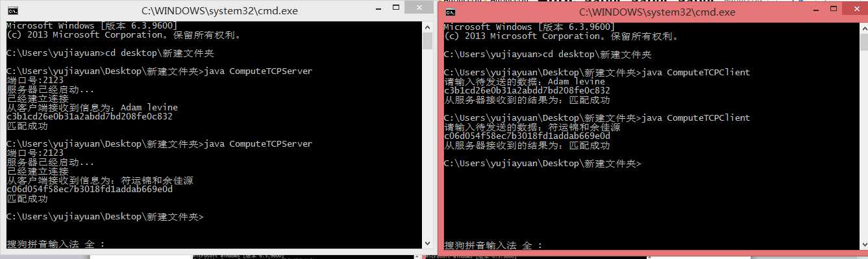Click the left window's scrollbar thumb
The height and width of the screenshot is (259, 868).
427,42
